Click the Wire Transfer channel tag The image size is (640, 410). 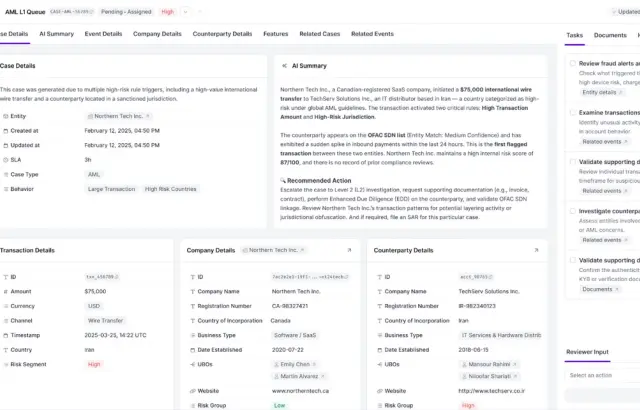pos(105,321)
